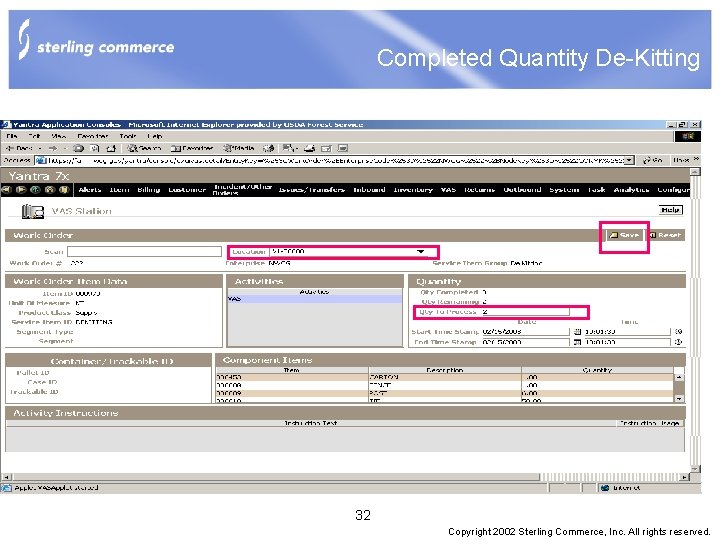The width and height of the screenshot is (720, 540).
Task: Click the Reset button
Action: point(665,235)
